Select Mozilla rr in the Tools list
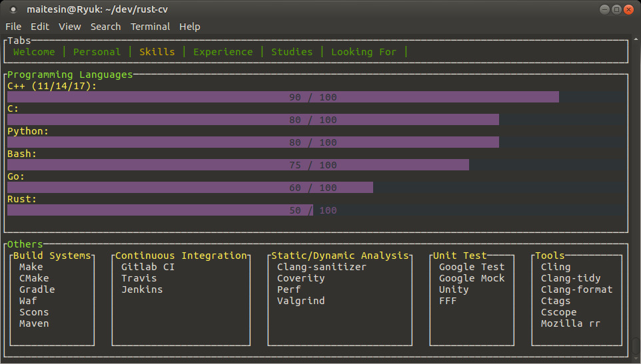Image resolution: width=641 pixels, height=364 pixels. 570,323
